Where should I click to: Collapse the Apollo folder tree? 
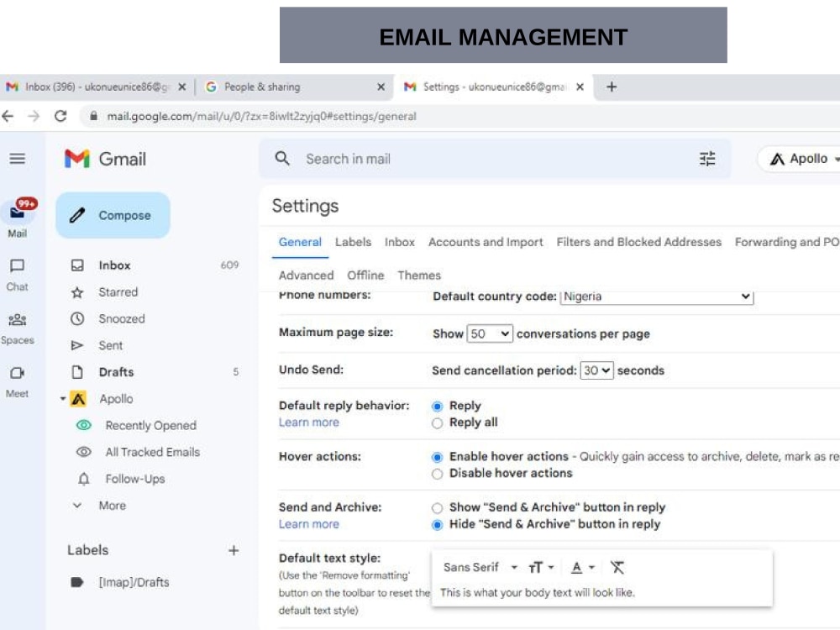(63, 398)
